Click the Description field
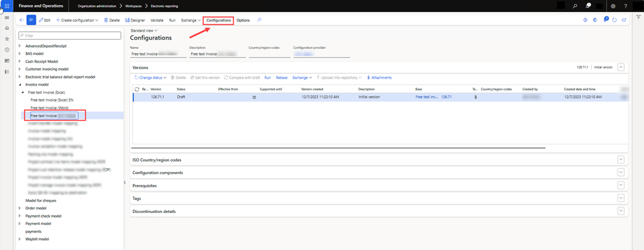 217,53
